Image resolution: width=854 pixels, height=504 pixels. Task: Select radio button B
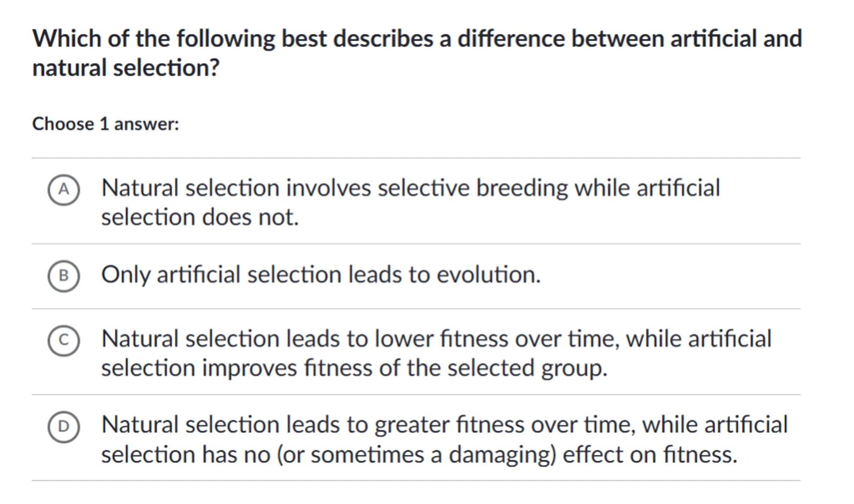pyautogui.click(x=63, y=276)
